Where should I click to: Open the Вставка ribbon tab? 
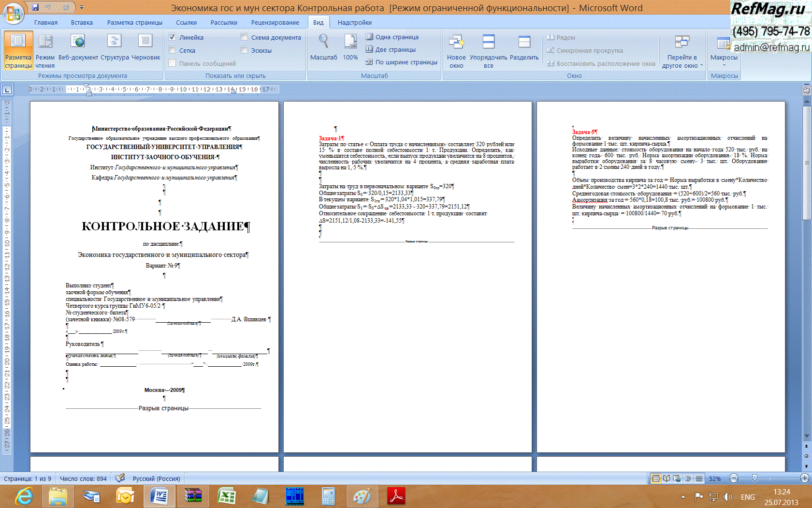tap(82, 22)
